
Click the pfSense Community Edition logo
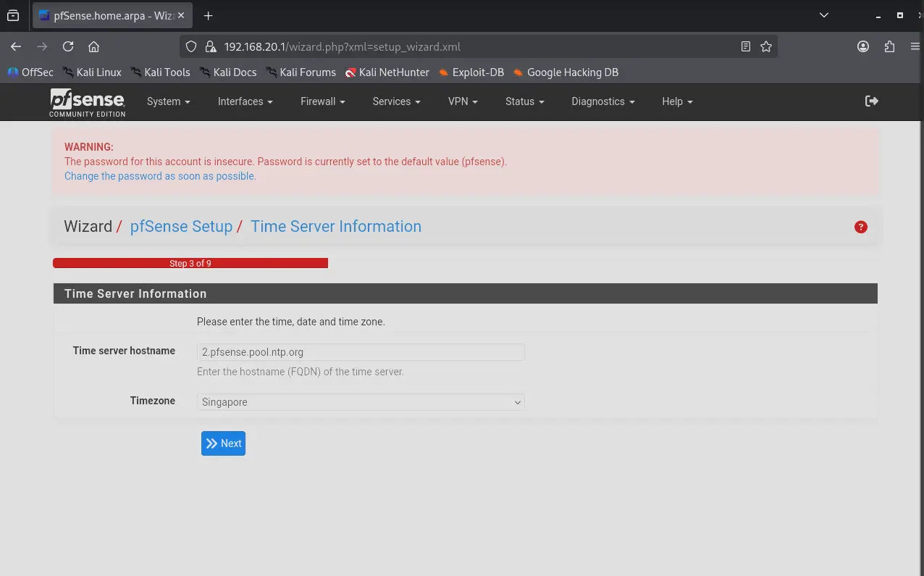pyautogui.click(x=88, y=102)
